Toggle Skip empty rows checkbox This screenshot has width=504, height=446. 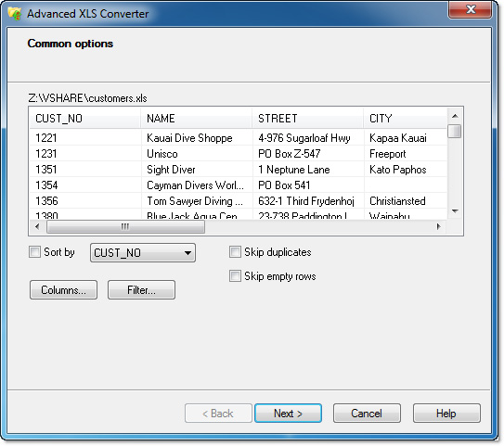coord(235,276)
